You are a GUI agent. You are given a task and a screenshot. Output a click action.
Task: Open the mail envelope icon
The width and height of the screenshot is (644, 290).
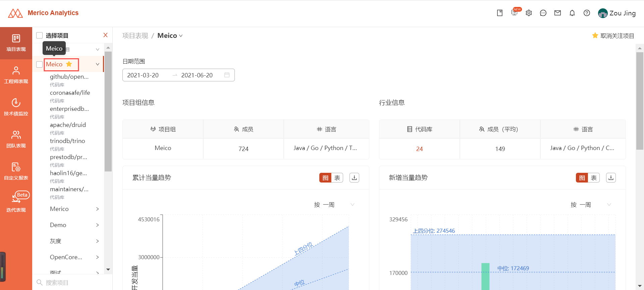pos(558,13)
